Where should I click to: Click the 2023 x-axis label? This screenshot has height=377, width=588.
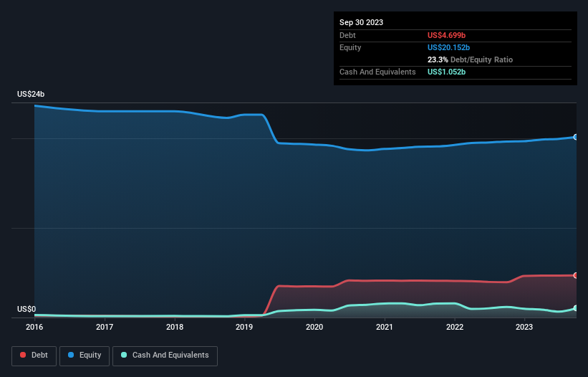pos(524,327)
